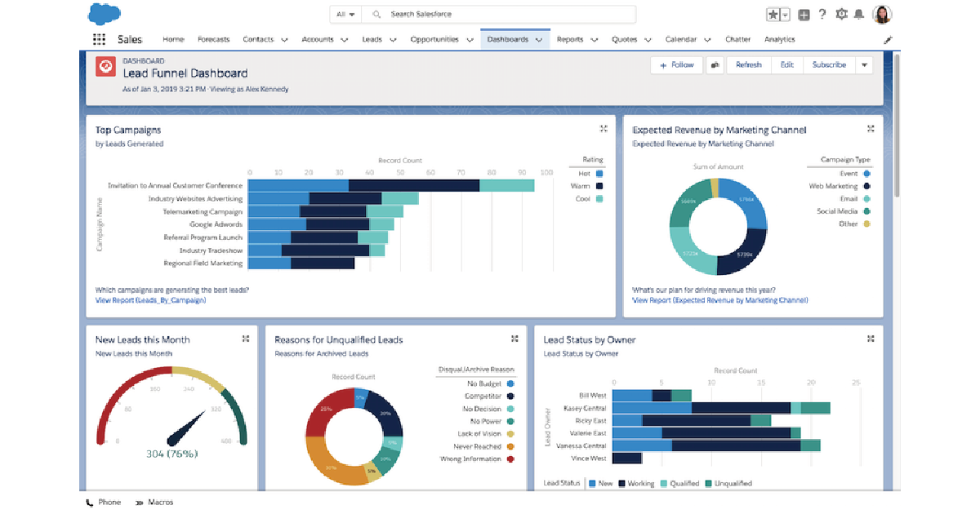Open the favorites list dropdown arrow
Image resolution: width=980 pixels, height=514 pixels.
(x=785, y=15)
